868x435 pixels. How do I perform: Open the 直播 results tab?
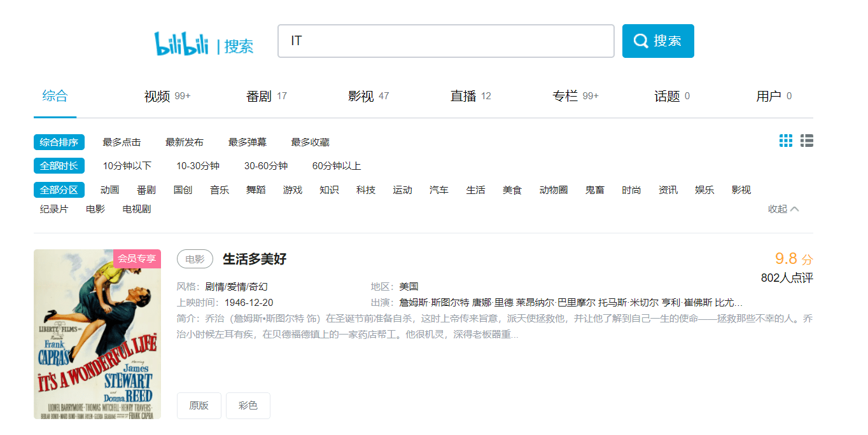point(465,95)
